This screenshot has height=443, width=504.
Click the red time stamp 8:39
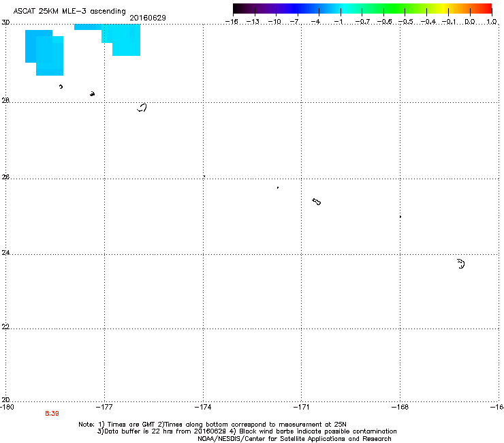pos(52,414)
